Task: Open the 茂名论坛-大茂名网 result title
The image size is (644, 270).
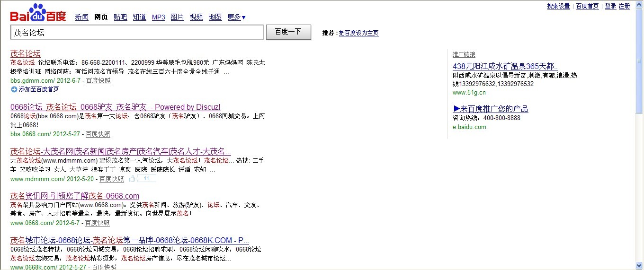Action: click(x=121, y=151)
